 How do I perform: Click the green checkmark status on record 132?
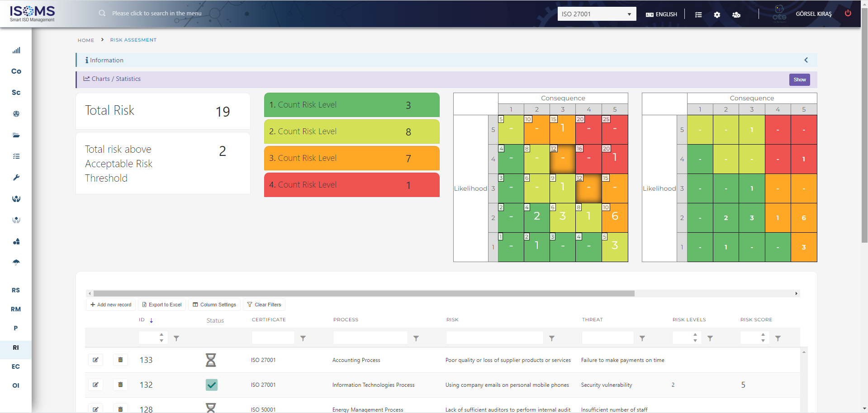point(212,385)
